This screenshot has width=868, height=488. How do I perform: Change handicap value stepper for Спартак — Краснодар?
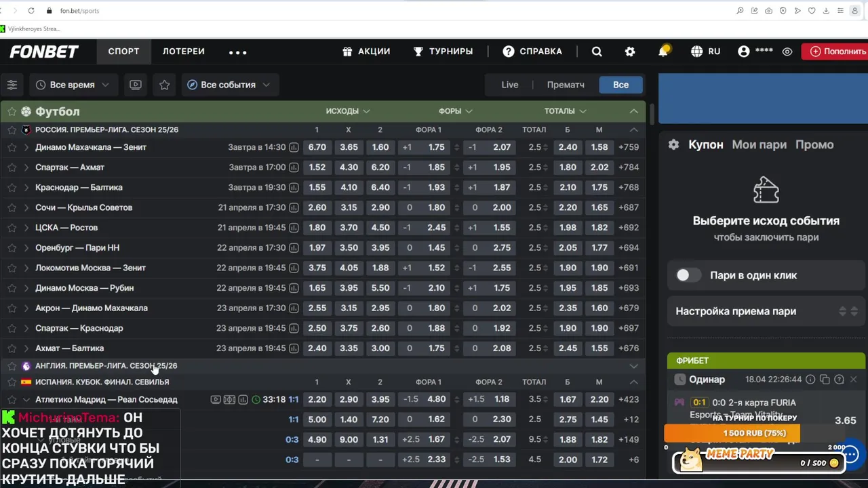pos(456,328)
